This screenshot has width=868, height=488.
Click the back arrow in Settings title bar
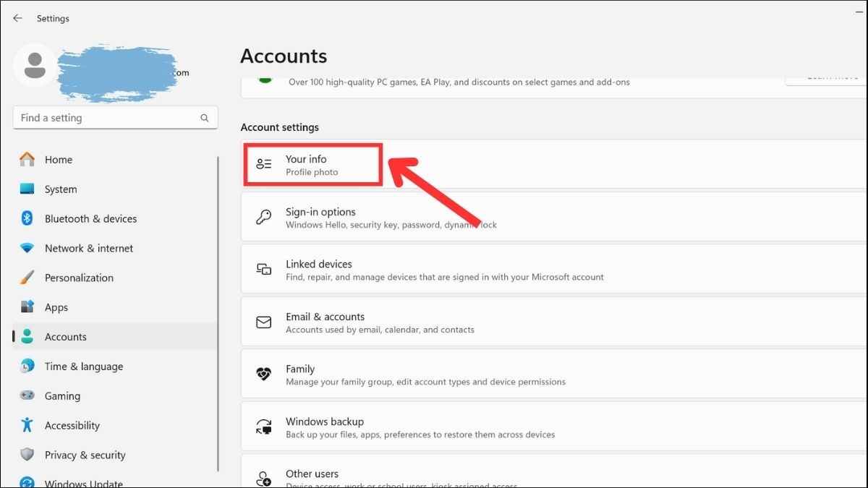(x=17, y=18)
